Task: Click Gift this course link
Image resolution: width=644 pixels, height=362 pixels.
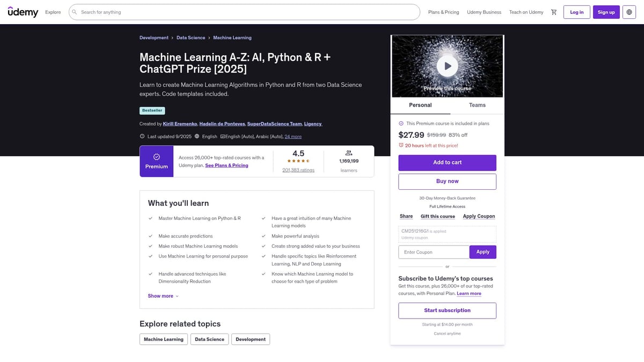Action: 438,216
